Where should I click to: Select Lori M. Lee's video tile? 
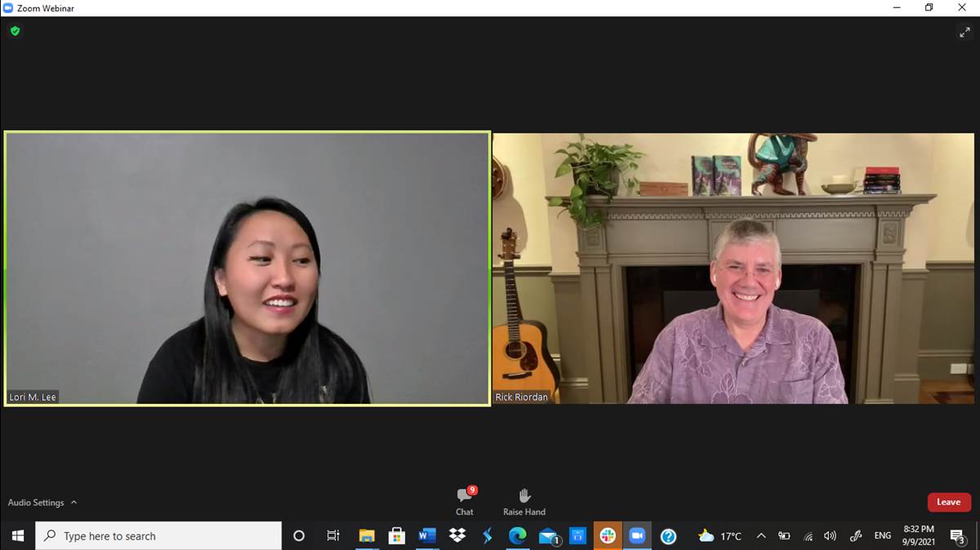[247, 268]
